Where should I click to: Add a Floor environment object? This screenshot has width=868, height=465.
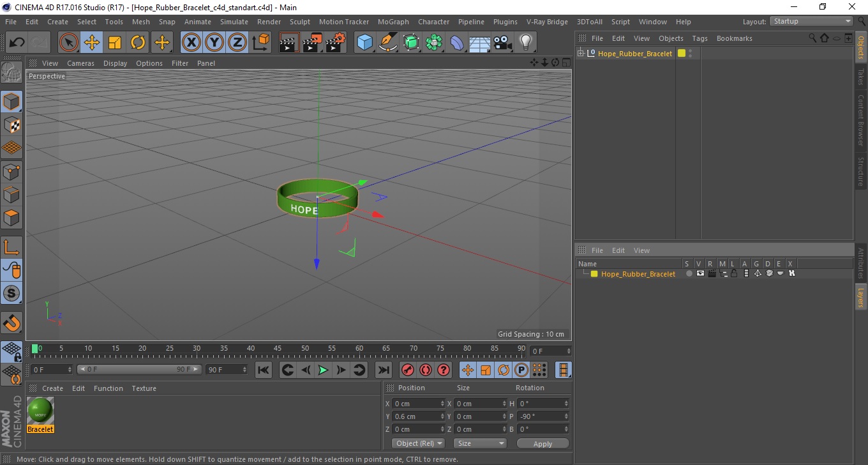(x=480, y=43)
